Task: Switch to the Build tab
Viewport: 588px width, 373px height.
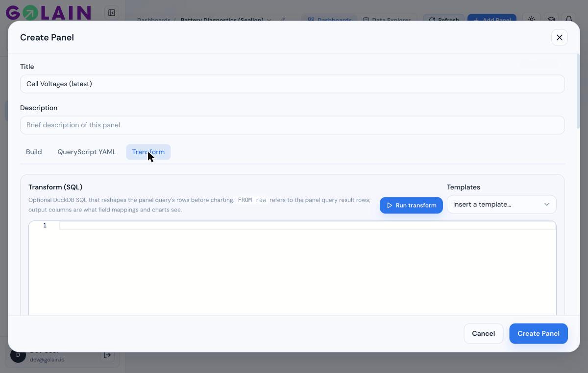Action: coord(34,152)
